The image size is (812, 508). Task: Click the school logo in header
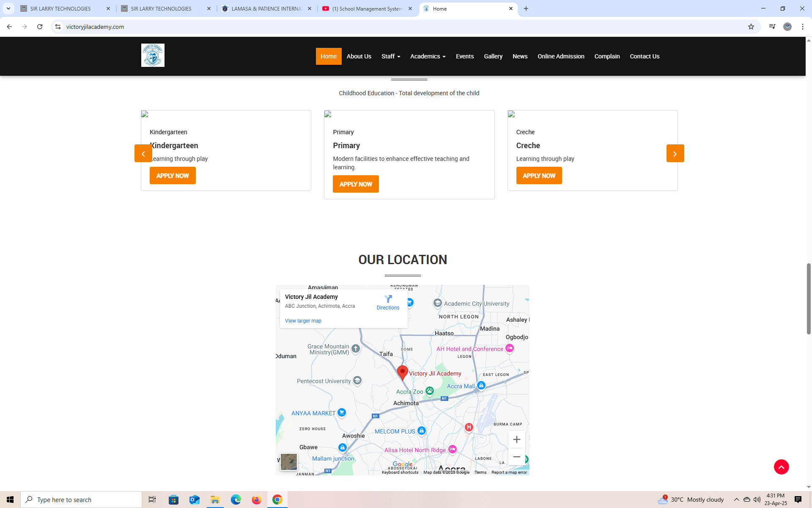coord(153,55)
